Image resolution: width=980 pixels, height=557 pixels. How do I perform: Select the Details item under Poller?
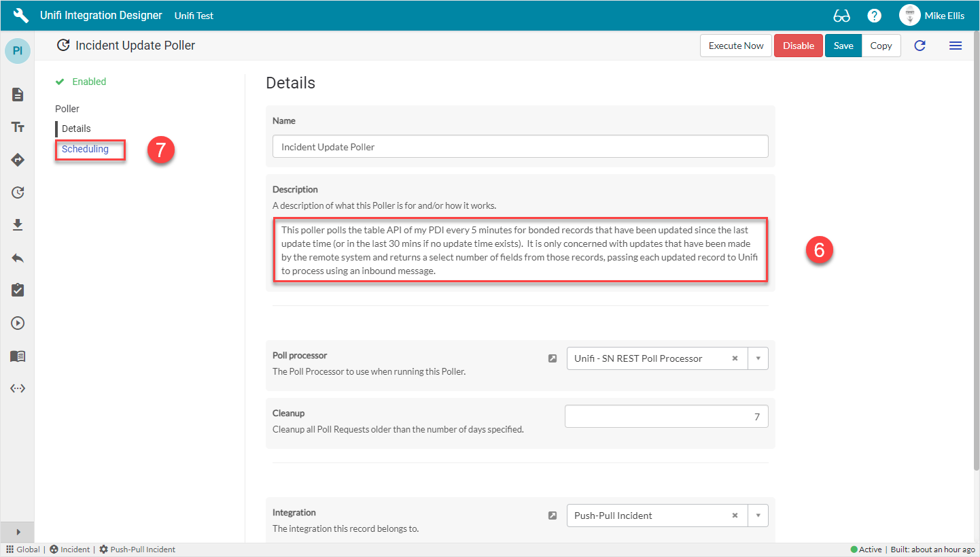[75, 129]
